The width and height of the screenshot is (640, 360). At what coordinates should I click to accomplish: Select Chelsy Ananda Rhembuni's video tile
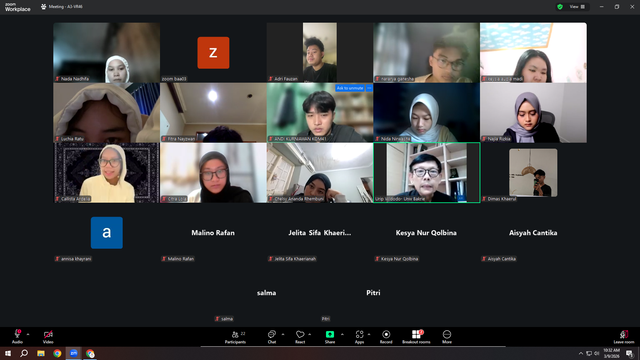[x=320, y=173]
